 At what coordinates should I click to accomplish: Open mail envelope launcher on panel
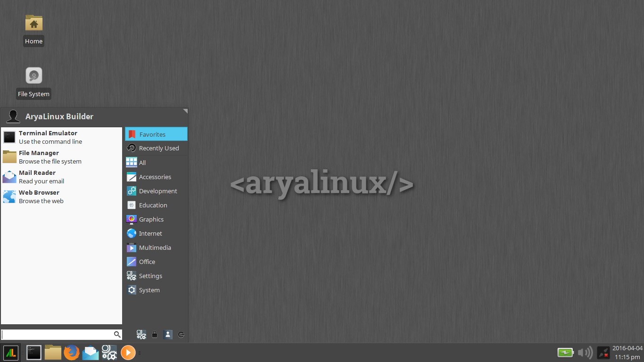tap(90, 353)
